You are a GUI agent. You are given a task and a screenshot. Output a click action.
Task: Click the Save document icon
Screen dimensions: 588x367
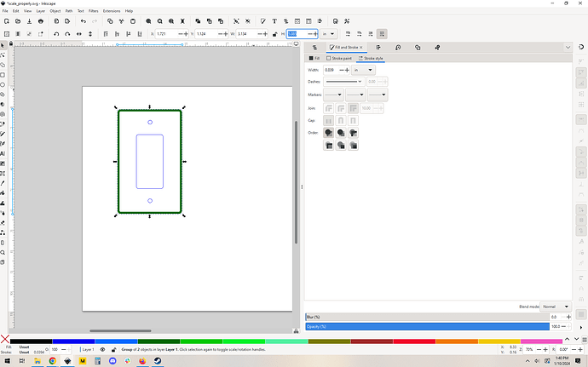point(29,21)
